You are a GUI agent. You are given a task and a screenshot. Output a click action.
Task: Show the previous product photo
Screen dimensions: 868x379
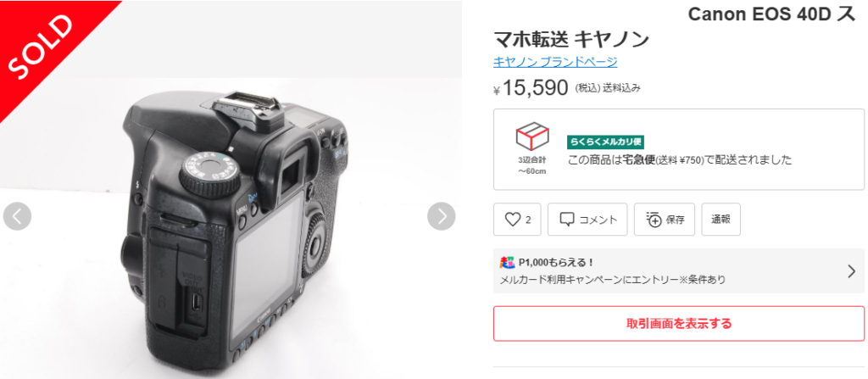(x=17, y=216)
